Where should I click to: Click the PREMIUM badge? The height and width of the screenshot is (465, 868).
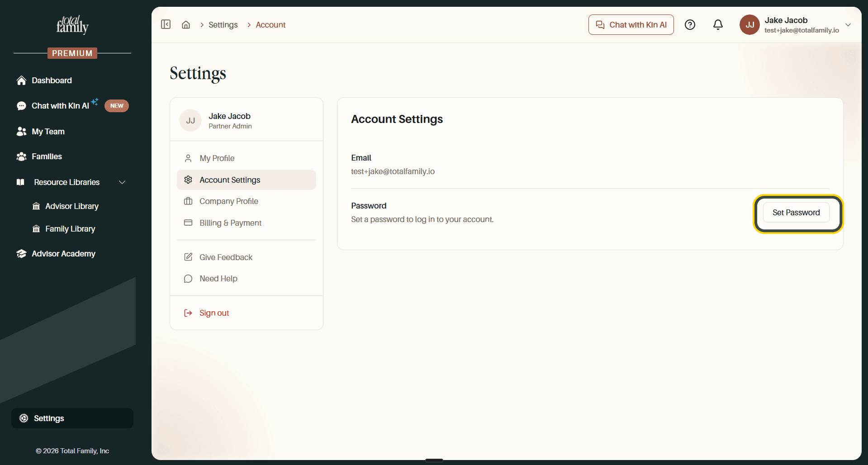72,53
